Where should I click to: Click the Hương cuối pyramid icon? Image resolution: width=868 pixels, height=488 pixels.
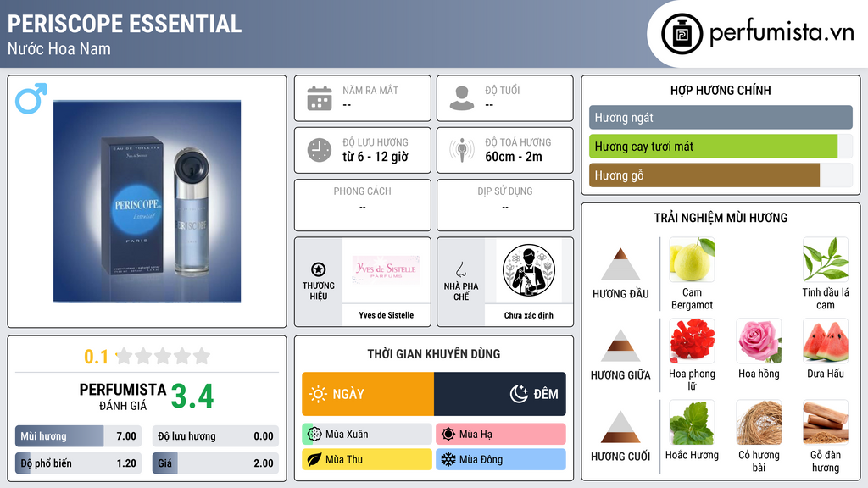pos(620,427)
